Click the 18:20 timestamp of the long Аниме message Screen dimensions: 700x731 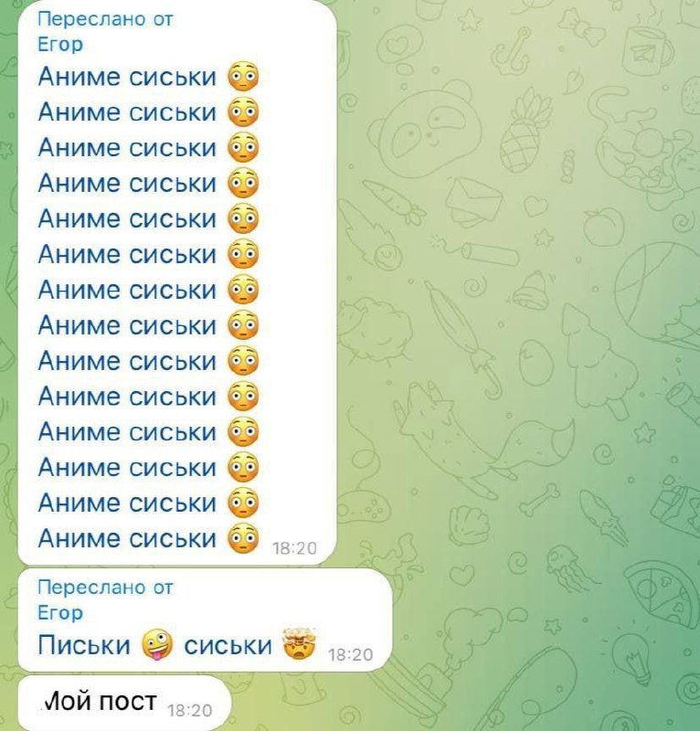294,548
